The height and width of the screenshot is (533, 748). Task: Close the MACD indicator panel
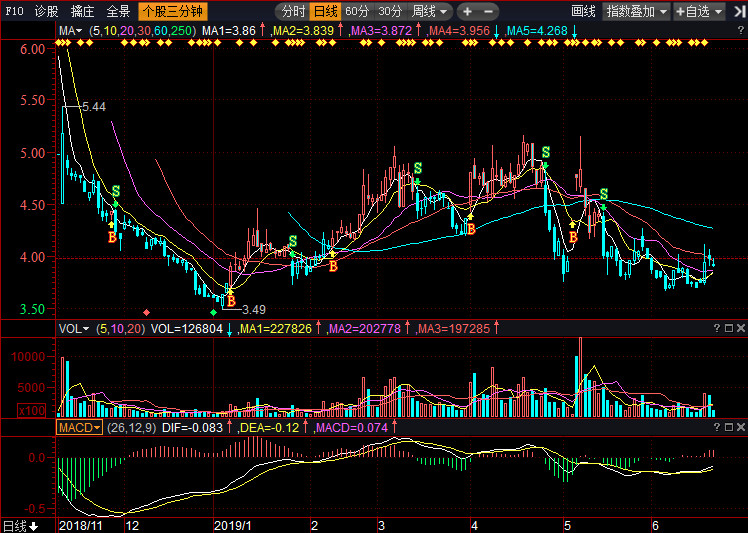pos(740,428)
